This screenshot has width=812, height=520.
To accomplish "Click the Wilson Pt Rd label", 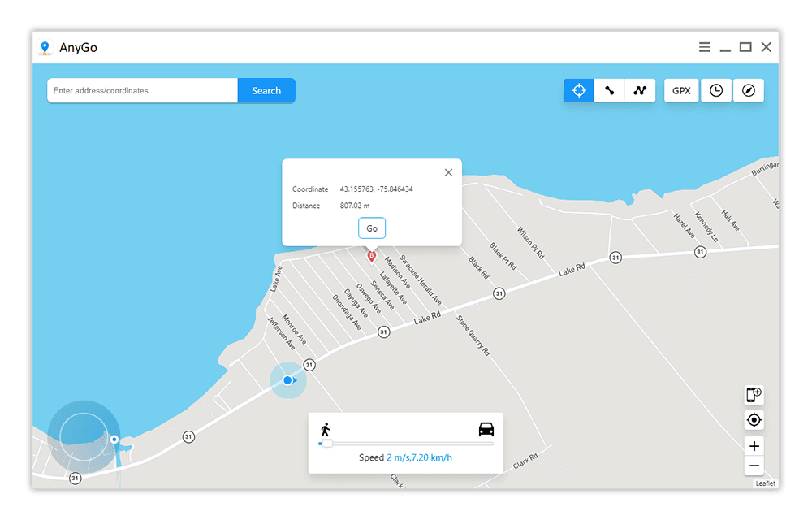I will pyautogui.click(x=530, y=242).
